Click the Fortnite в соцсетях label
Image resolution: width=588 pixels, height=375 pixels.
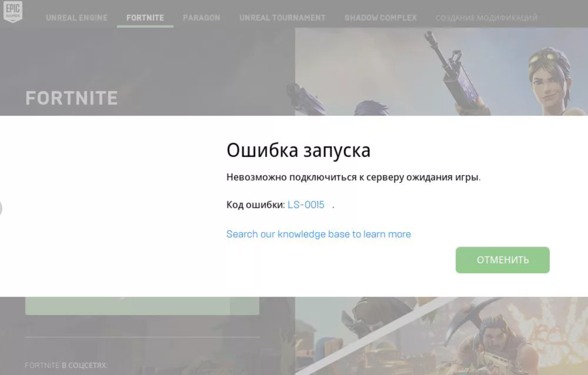(66, 365)
